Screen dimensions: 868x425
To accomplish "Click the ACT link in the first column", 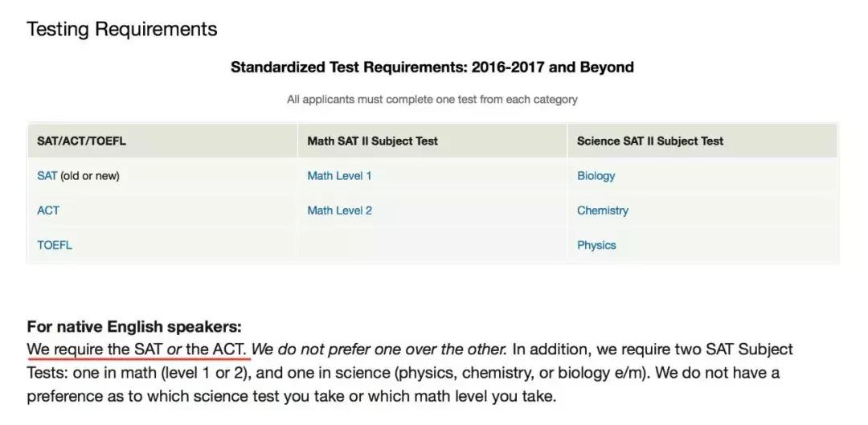I will pyautogui.click(x=48, y=210).
